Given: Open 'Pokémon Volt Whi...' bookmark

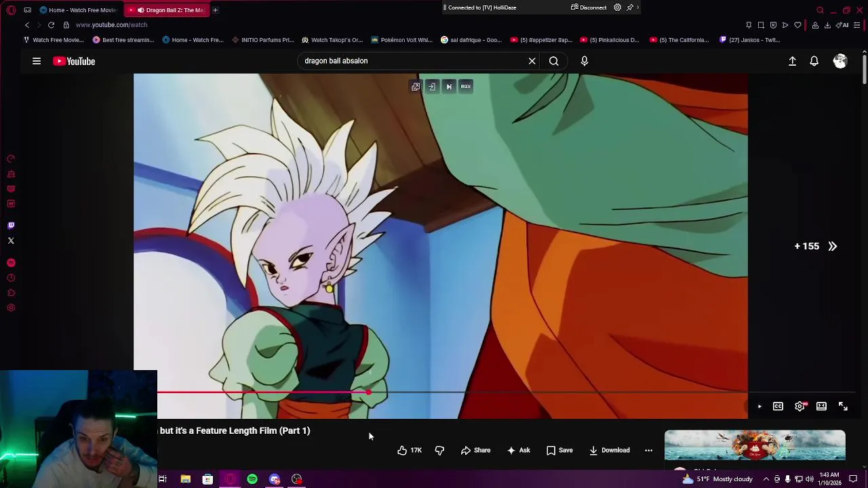Looking at the screenshot, I should [x=401, y=40].
